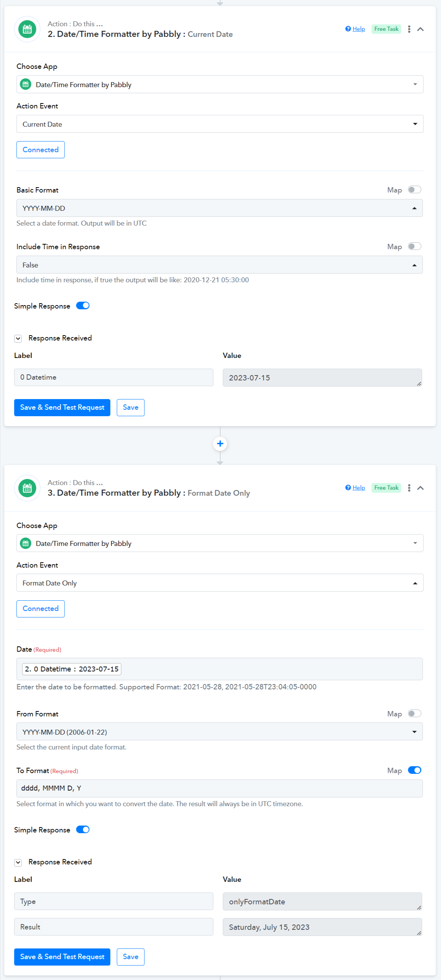Click Save button in step 2
Screen dimensions: 441x980
[x=130, y=407]
